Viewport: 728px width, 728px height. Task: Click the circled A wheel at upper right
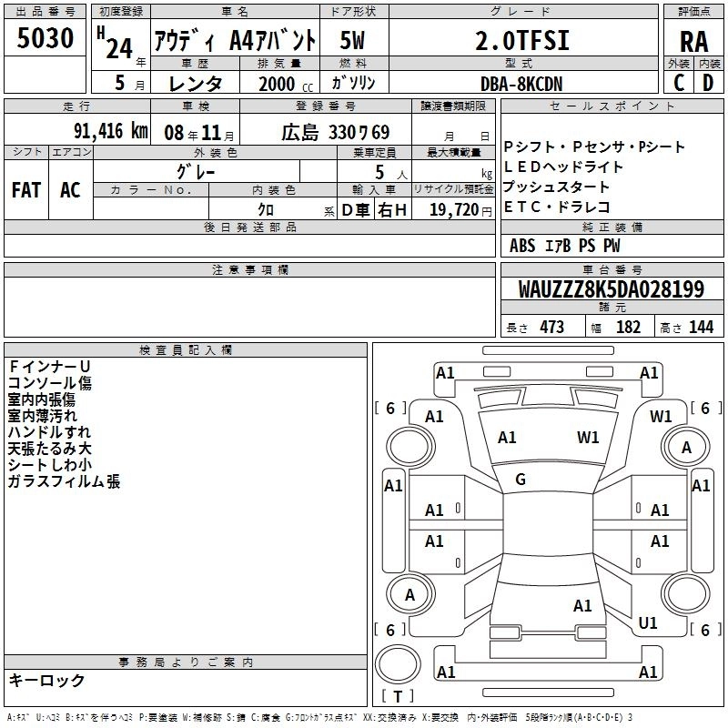tap(686, 448)
